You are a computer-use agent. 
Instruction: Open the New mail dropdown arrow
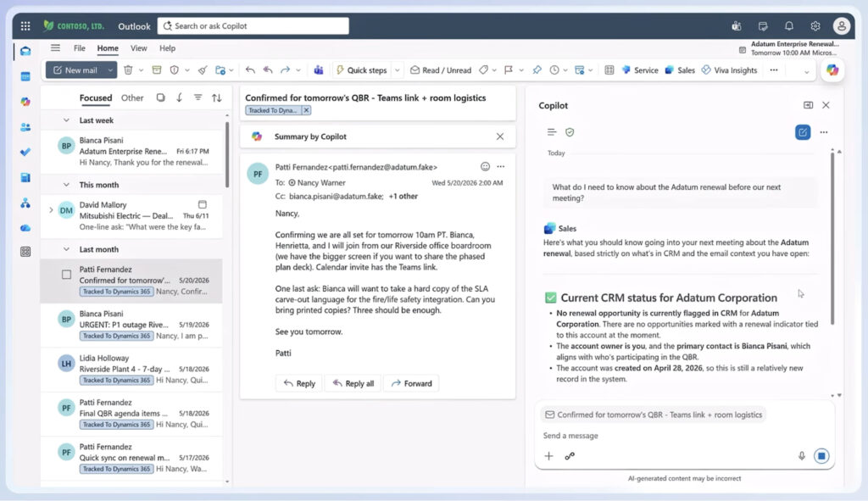(110, 70)
